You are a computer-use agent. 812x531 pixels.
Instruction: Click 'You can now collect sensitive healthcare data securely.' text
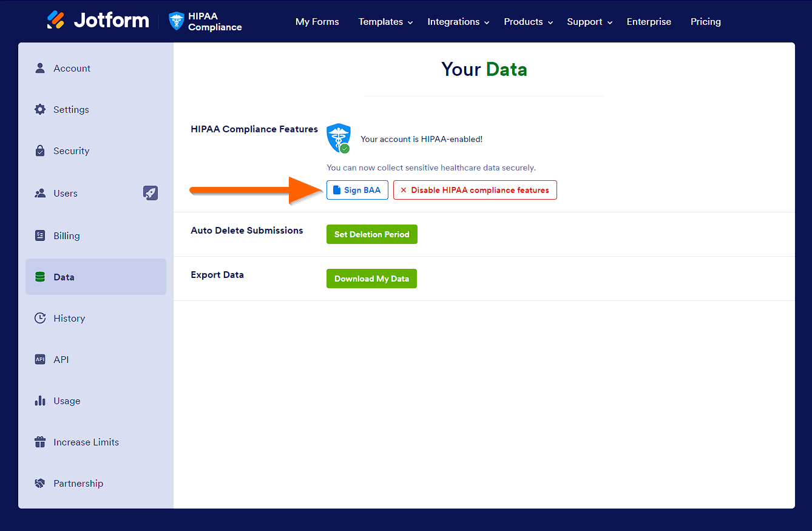[x=431, y=167]
